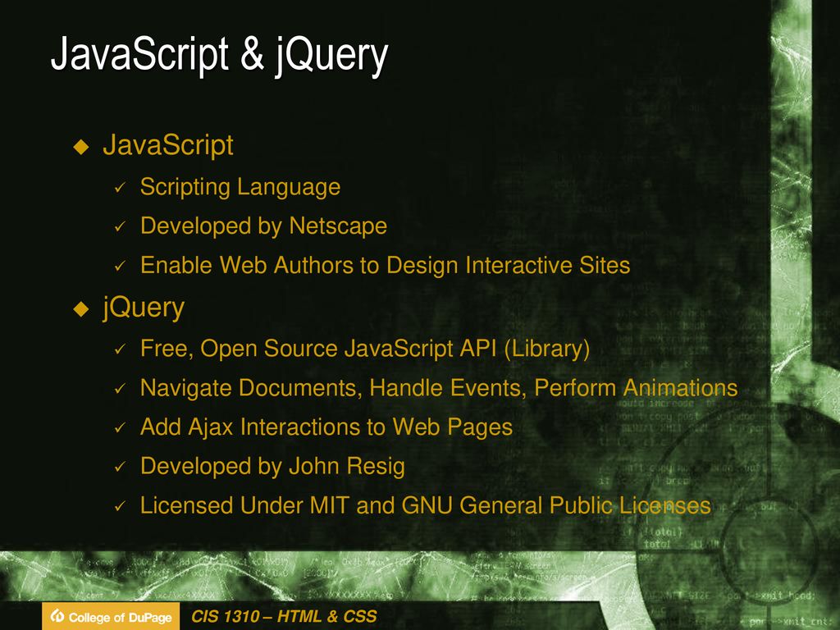Select the 'JavaScript' main bullet heading
840x630 pixels.
(x=167, y=145)
